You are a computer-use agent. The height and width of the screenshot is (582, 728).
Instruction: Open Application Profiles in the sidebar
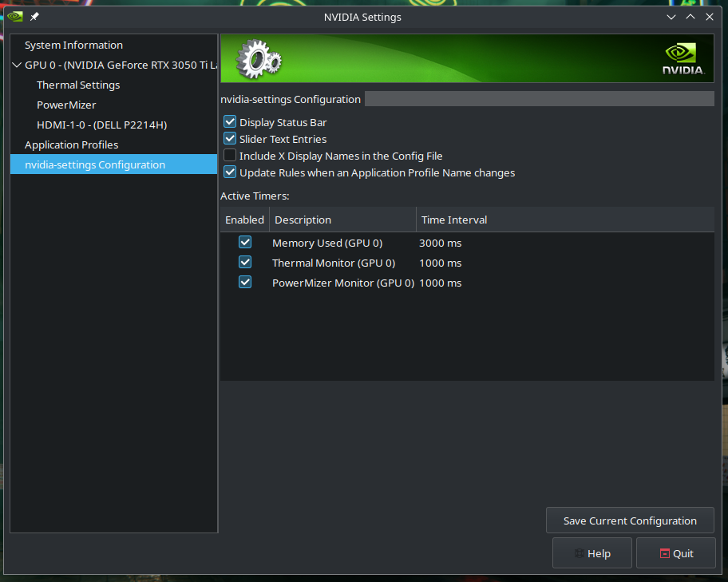(71, 145)
